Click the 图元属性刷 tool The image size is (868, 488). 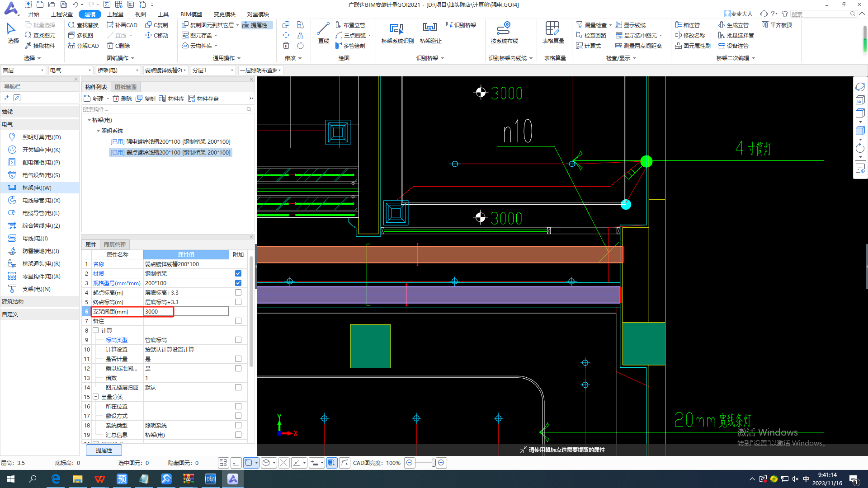[x=693, y=46]
